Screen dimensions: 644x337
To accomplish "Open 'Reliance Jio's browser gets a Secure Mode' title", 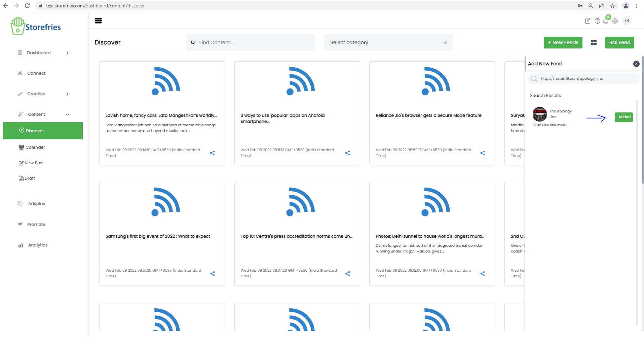I will point(429,115).
